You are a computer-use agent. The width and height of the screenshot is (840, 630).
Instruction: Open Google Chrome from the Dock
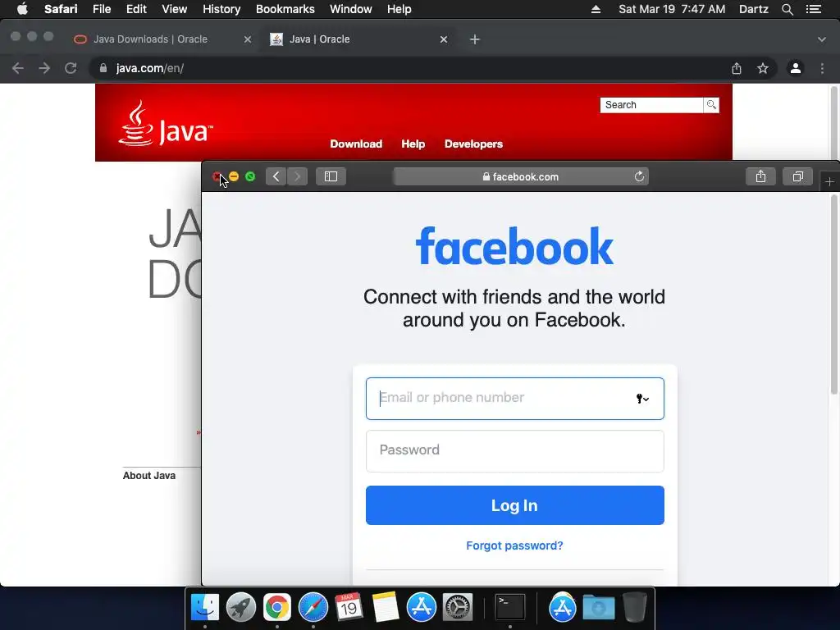tap(277, 608)
